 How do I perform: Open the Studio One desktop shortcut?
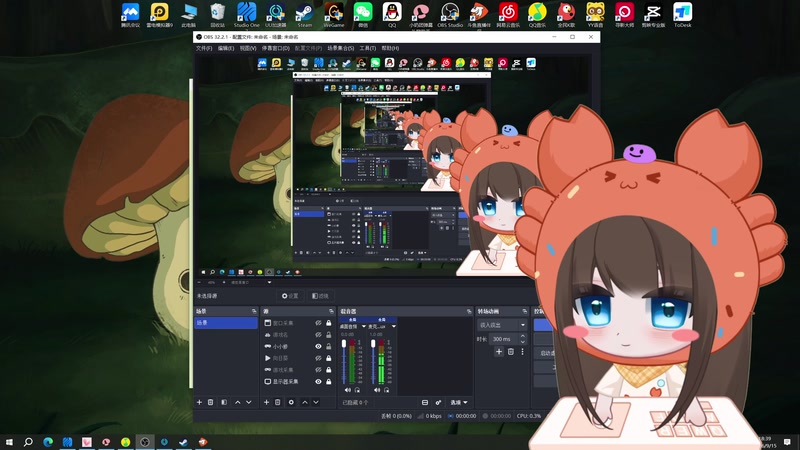(246, 15)
